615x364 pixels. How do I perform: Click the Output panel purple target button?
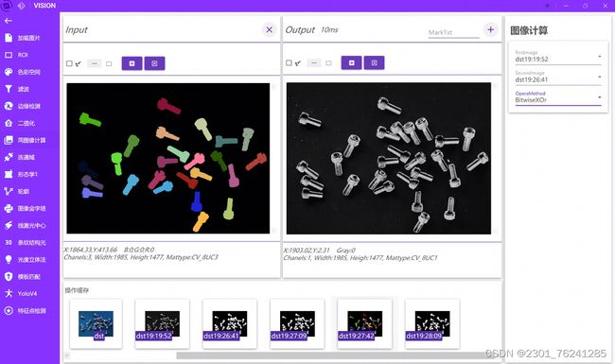coord(374,62)
